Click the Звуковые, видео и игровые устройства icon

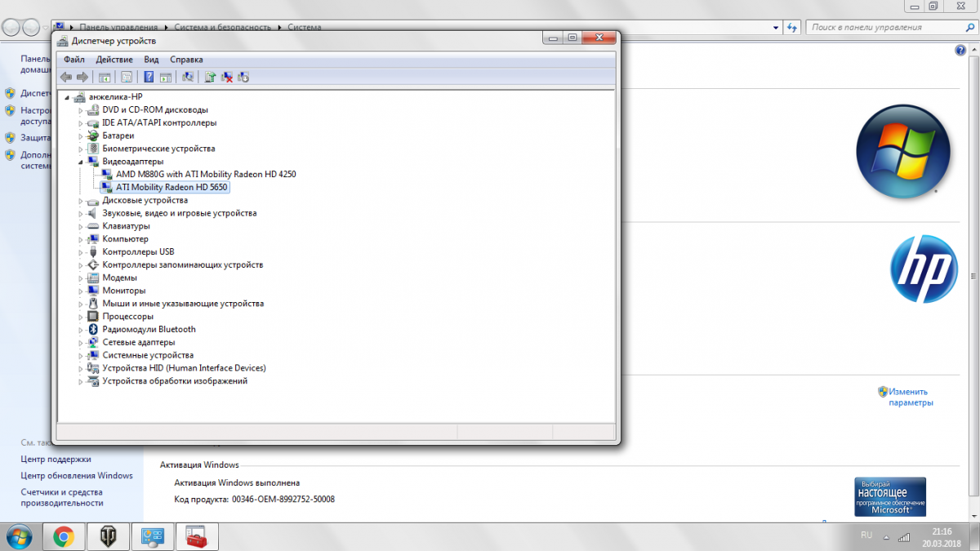coord(93,213)
